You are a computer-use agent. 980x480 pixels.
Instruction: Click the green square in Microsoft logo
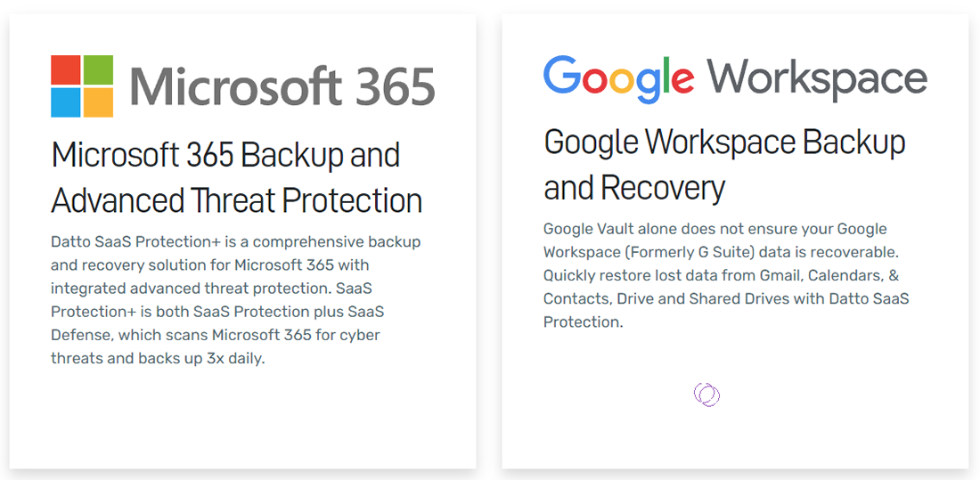click(x=98, y=70)
